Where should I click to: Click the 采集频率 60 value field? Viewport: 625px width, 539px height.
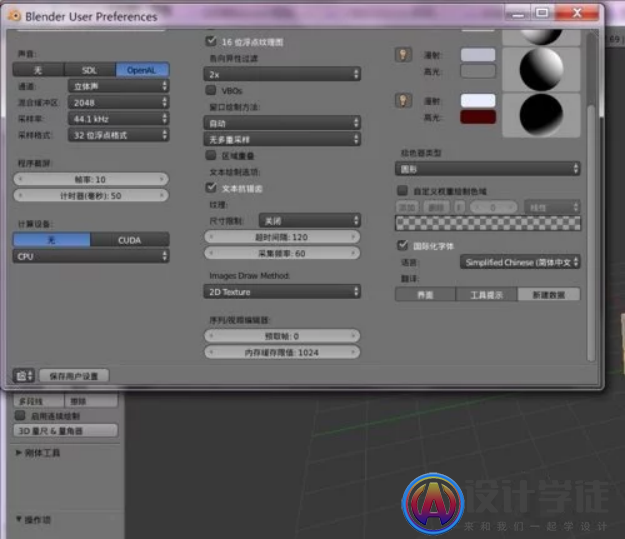coord(282,254)
